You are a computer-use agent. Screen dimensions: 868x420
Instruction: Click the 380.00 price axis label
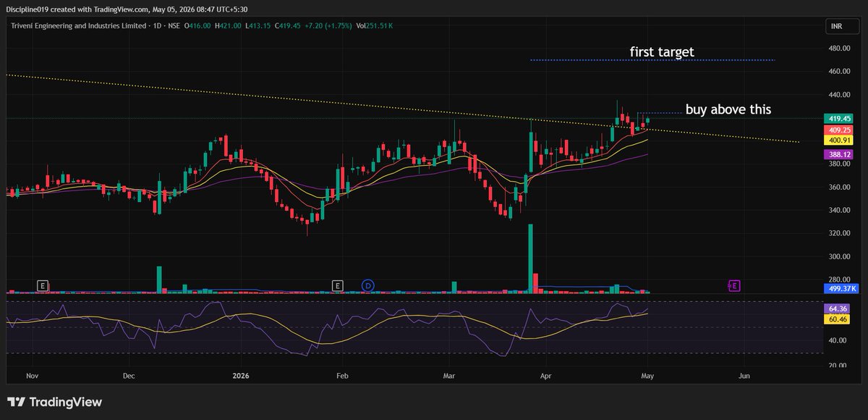click(x=839, y=164)
